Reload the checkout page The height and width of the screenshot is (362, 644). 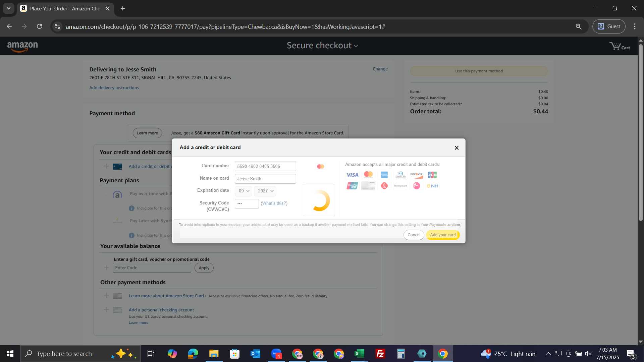[x=40, y=26]
